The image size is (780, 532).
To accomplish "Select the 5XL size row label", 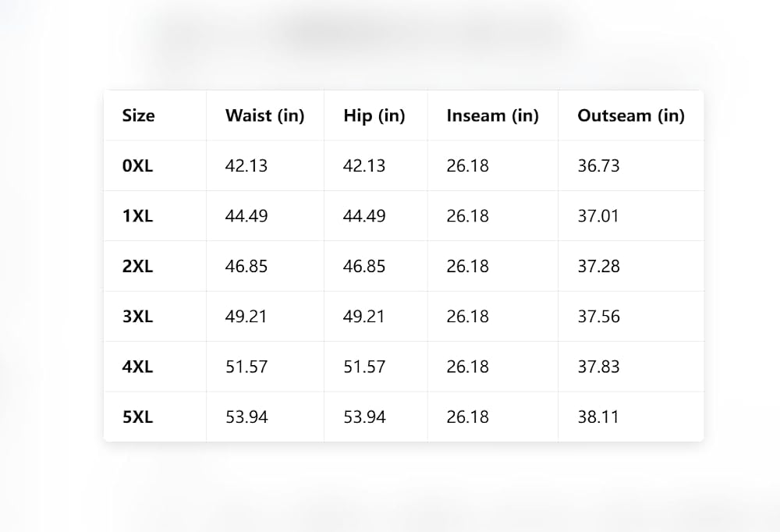I will (x=138, y=417).
